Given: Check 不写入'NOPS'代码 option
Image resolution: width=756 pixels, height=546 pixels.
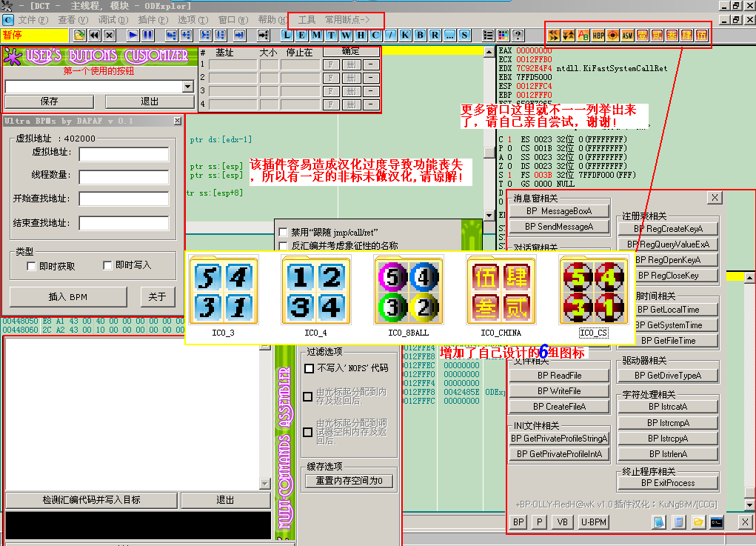Looking at the screenshot, I should click(309, 368).
